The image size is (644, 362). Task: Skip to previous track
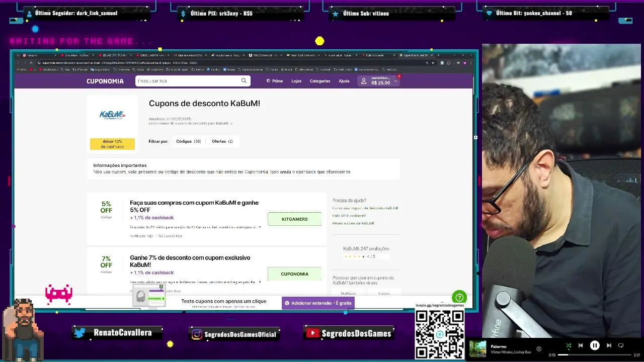click(581, 345)
